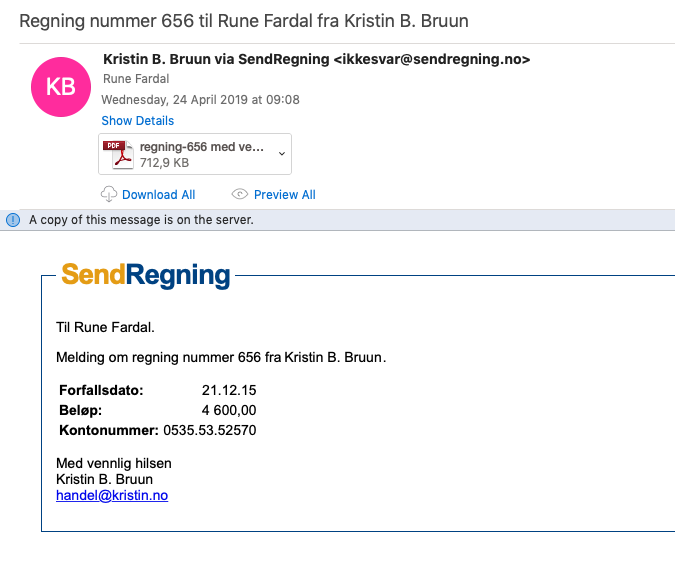Viewport: 675px width, 563px height.
Task: Click the pink KB sender avatar
Action: [61, 87]
